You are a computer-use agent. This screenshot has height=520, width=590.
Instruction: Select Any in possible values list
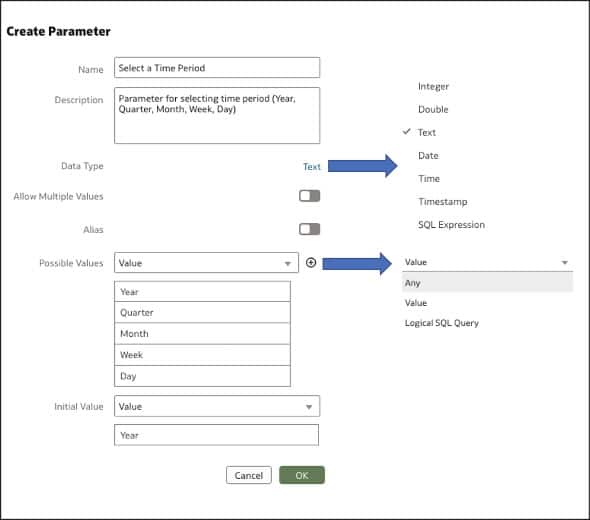pyautogui.click(x=488, y=283)
